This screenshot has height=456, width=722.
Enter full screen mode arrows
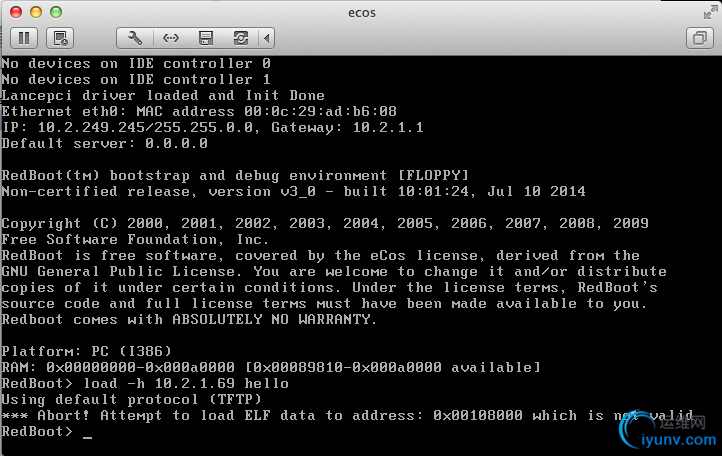pos(710,12)
